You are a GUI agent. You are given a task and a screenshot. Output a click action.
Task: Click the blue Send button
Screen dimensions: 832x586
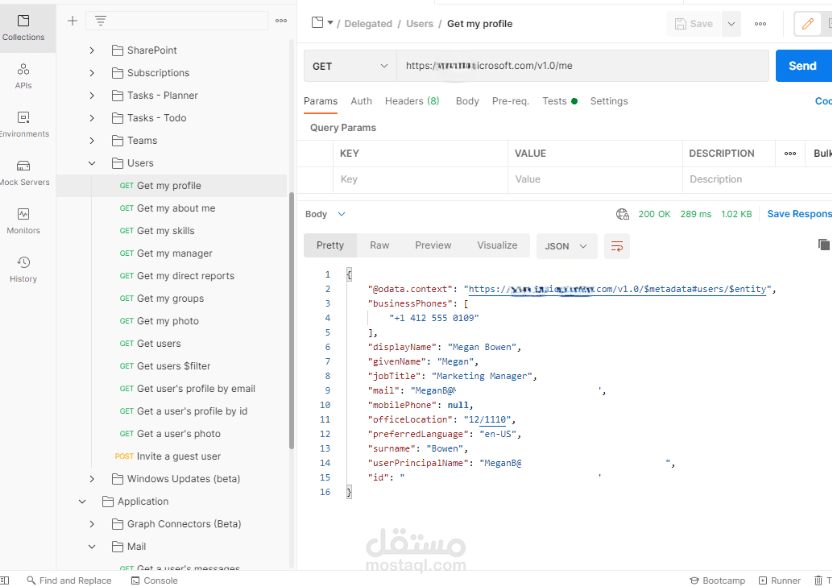coord(803,66)
